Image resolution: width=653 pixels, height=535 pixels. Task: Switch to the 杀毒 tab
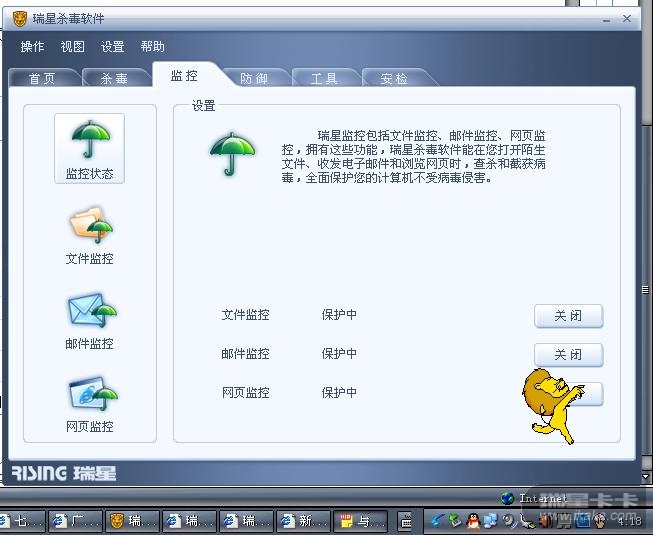coord(114,78)
